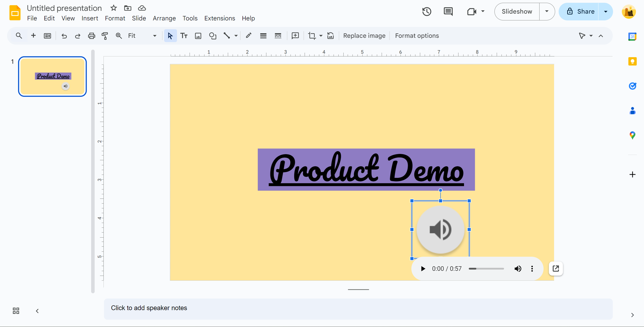Get add-ons plus icon

(x=632, y=174)
